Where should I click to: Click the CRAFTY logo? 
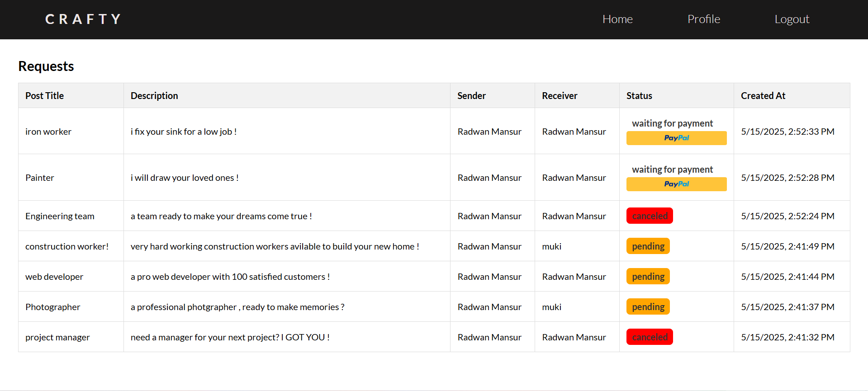coord(83,19)
